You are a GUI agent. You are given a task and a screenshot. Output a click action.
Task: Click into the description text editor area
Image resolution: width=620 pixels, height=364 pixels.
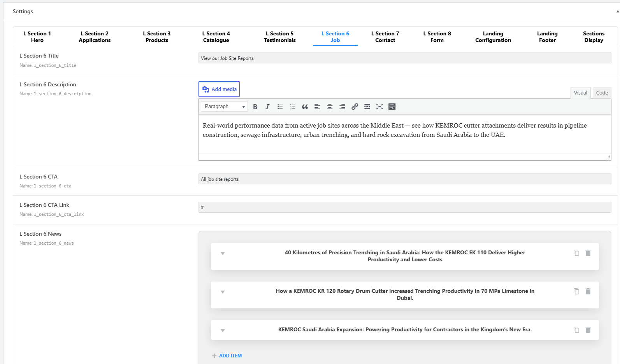point(405,135)
